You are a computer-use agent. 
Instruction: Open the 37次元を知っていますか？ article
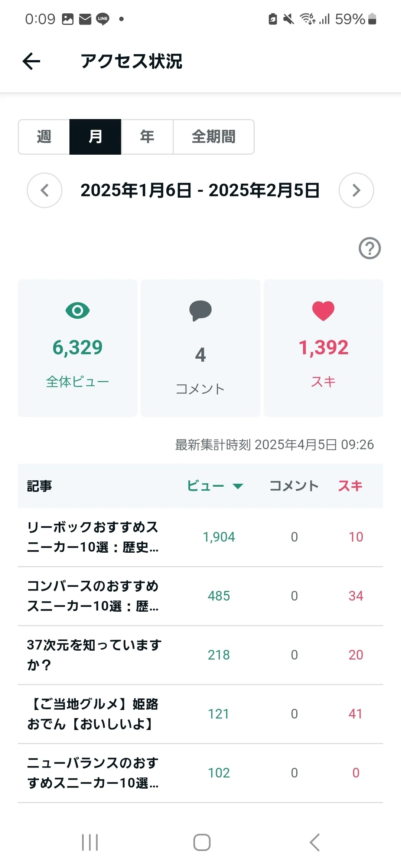tap(200, 655)
